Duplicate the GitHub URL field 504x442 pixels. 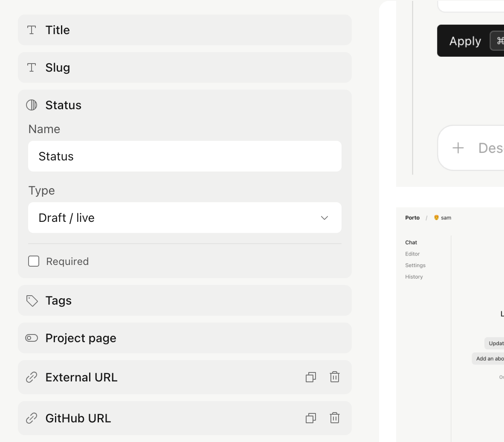coord(311,418)
